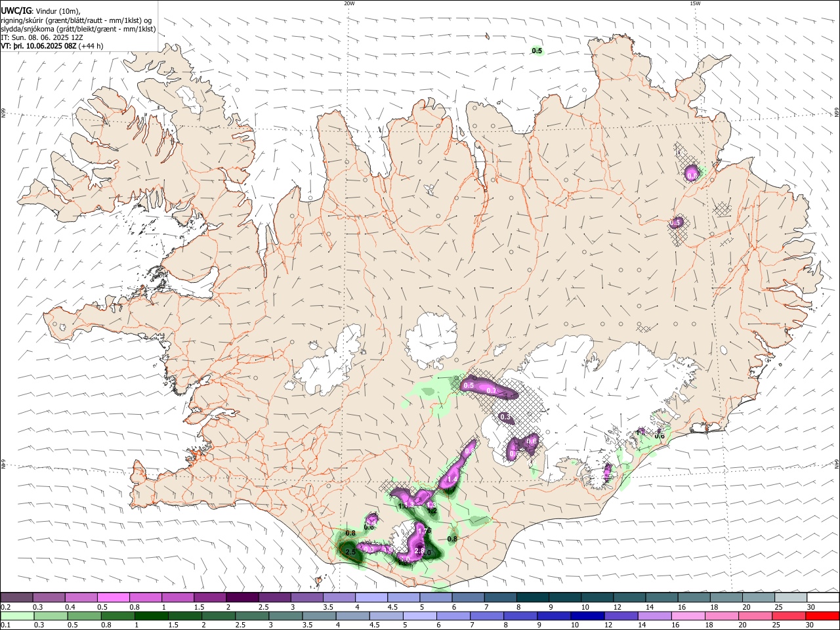
Task: Click the 'UWC/IG: Vindur (10m)' title text
Action: 41,10
